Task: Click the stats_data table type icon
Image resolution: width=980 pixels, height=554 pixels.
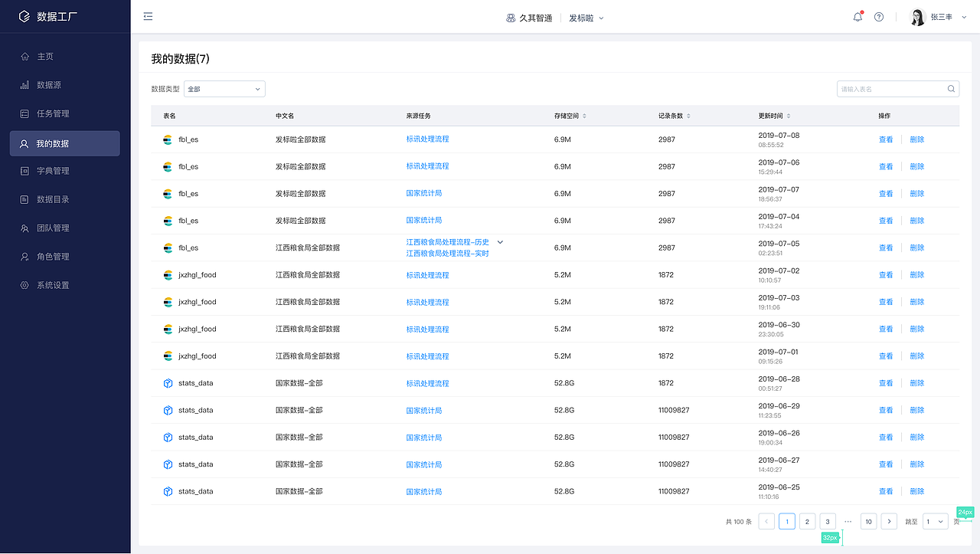Action: tap(168, 382)
